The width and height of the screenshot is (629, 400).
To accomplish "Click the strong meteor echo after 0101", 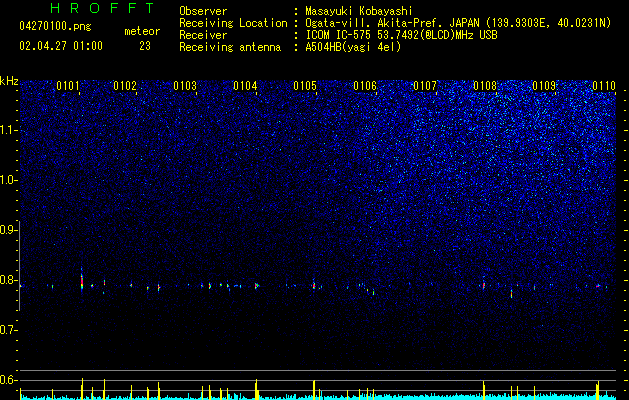I will point(82,281).
